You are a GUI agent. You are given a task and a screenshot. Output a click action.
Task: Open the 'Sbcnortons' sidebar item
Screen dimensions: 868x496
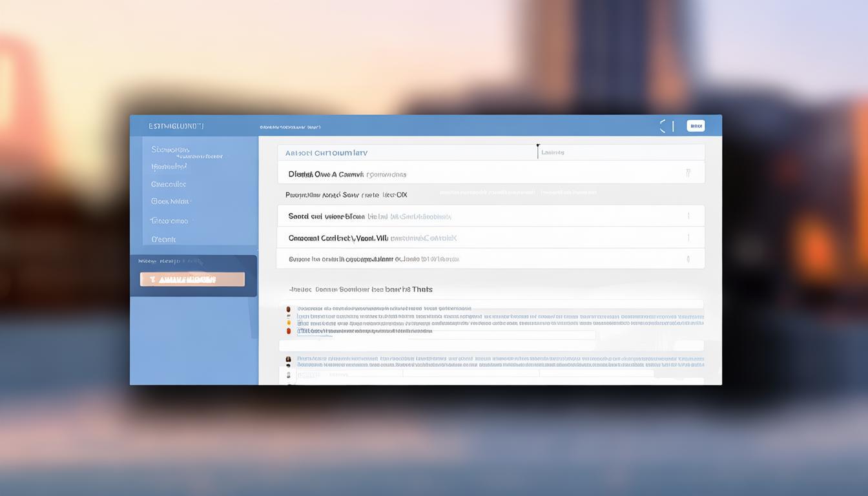tap(170, 150)
